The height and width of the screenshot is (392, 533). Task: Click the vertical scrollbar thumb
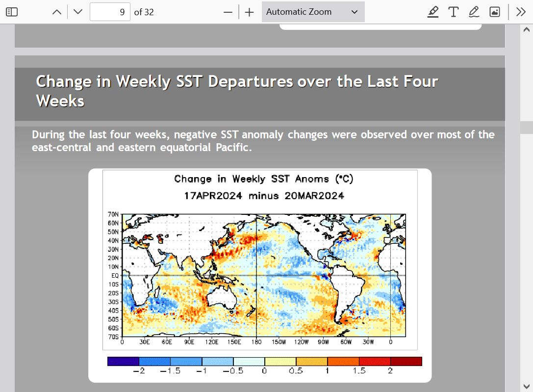527,128
